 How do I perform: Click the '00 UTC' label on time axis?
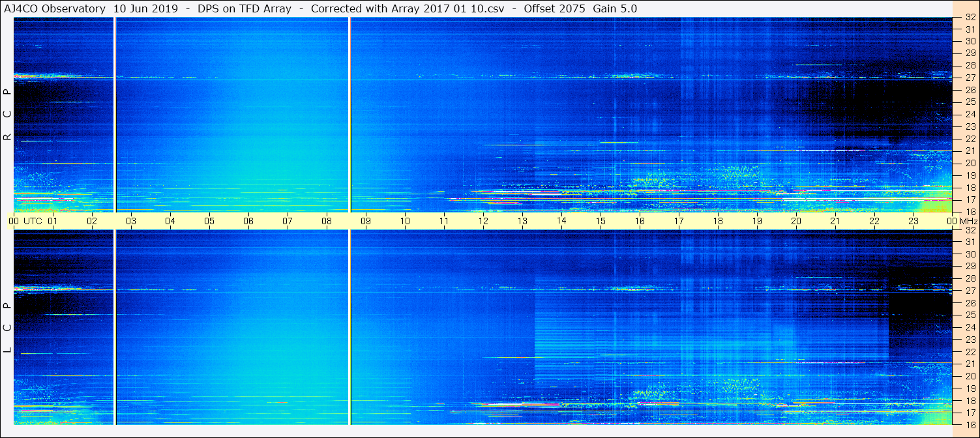coord(25,221)
